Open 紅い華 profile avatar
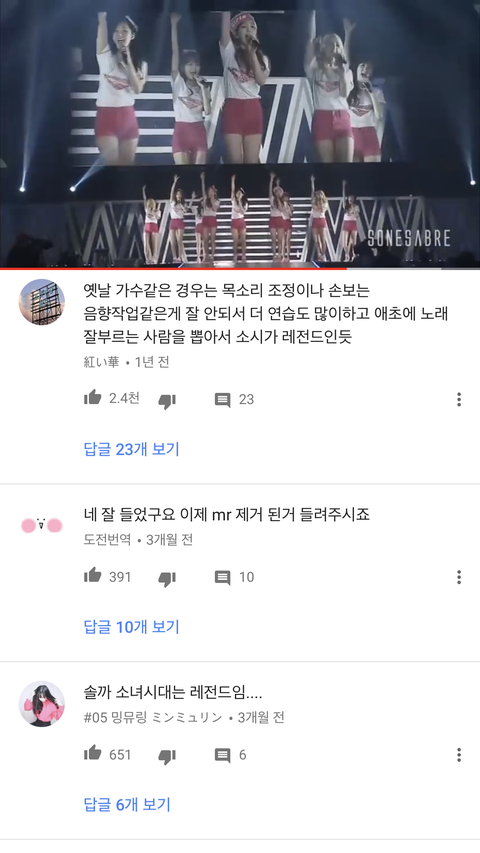 (x=42, y=302)
